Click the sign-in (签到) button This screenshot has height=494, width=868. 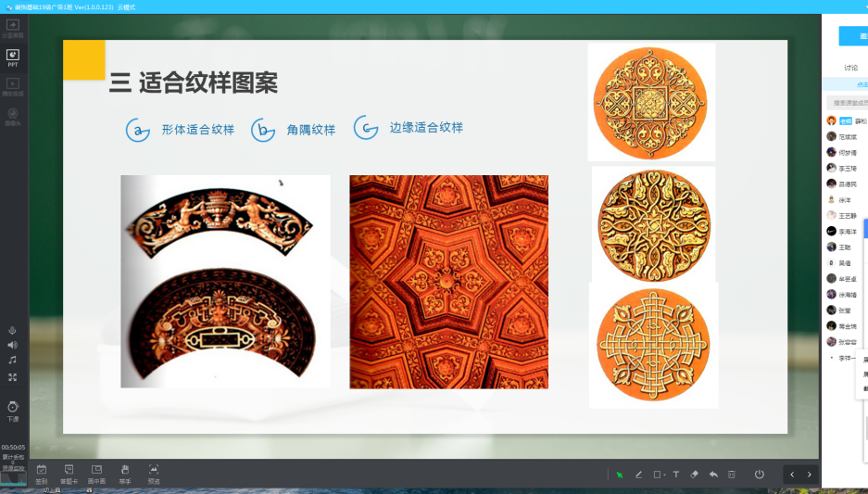42,475
